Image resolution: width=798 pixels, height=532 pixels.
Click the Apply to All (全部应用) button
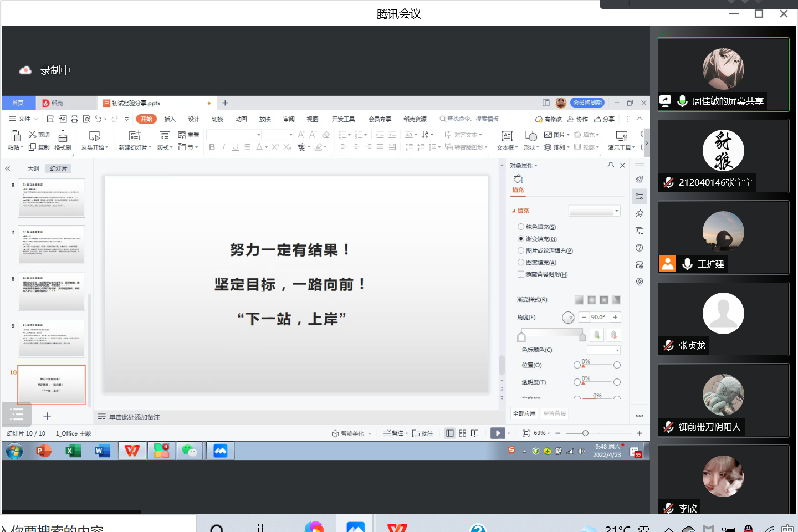pyautogui.click(x=524, y=413)
